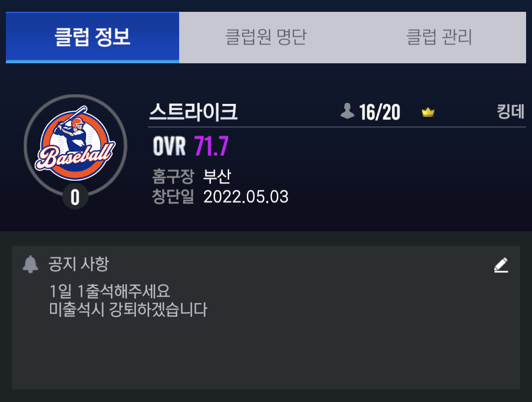Open the 클럽 정보 tab
The image size is (532, 402).
click(92, 37)
